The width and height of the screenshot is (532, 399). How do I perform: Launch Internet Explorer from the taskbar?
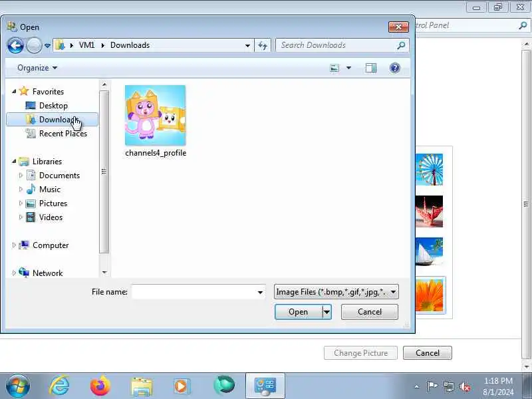(59, 386)
